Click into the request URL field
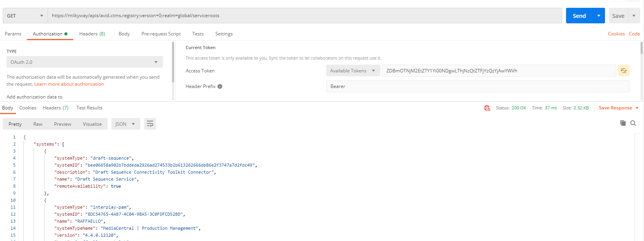Viewport: 644px width, 241px height. (x=305, y=16)
